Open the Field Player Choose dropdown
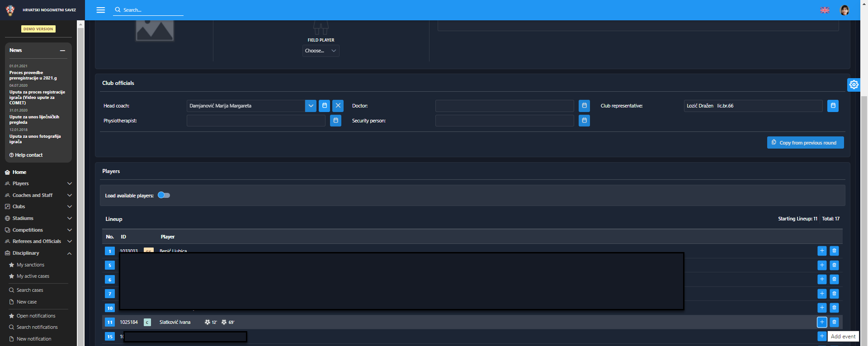Image resolution: width=868 pixels, height=346 pixels. [x=321, y=51]
